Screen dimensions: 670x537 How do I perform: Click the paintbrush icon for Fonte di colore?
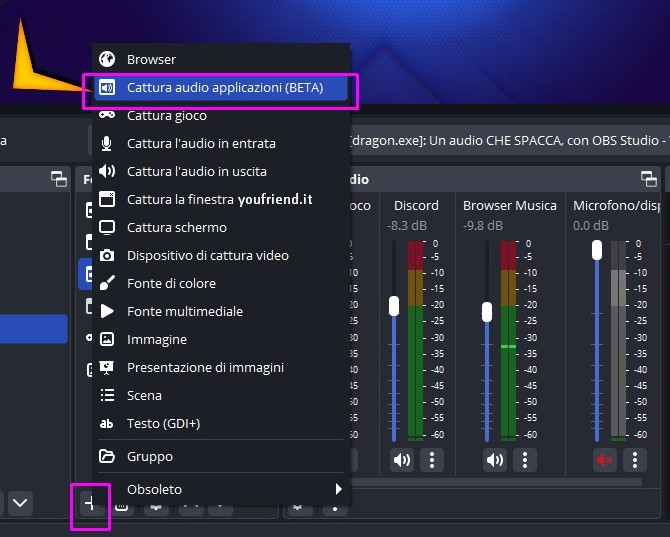107,283
